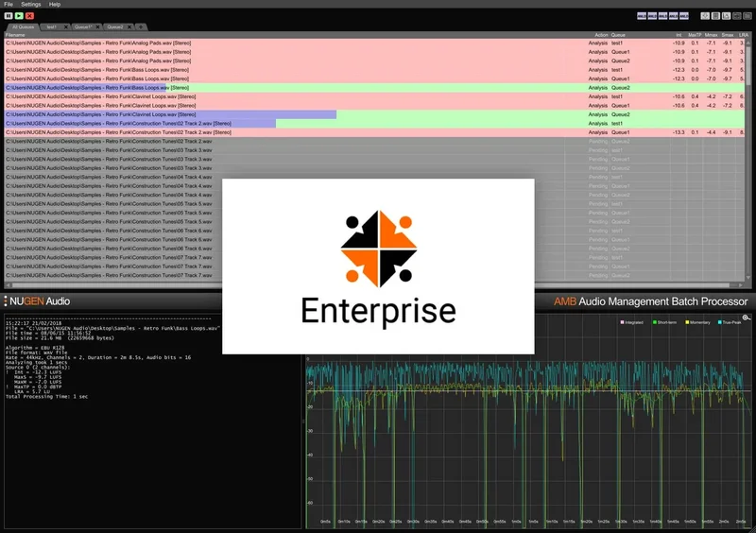
Task: Click the graph zoom magnifier icon
Action: pyautogui.click(x=746, y=318)
